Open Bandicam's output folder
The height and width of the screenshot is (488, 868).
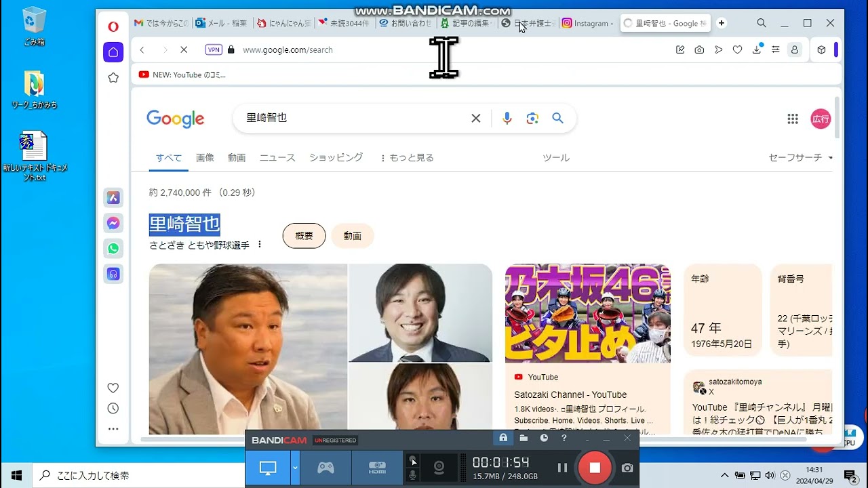[523, 438]
